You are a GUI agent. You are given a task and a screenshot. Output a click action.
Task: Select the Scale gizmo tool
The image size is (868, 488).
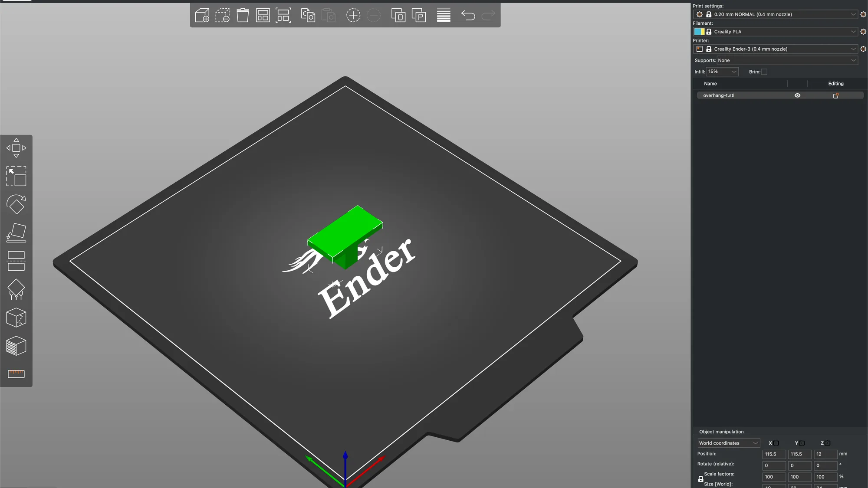tap(16, 177)
